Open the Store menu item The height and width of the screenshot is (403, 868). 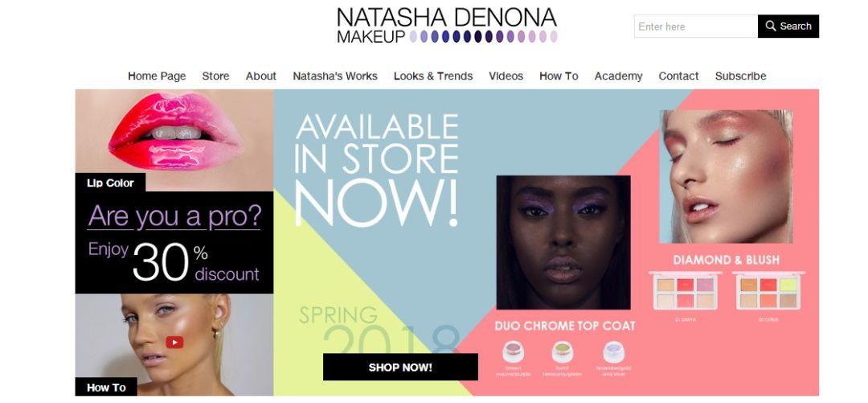[x=215, y=76]
